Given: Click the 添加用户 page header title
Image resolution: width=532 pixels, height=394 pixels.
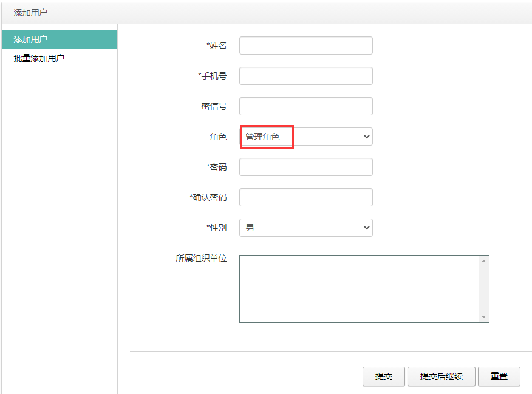Looking at the screenshot, I should [x=30, y=13].
